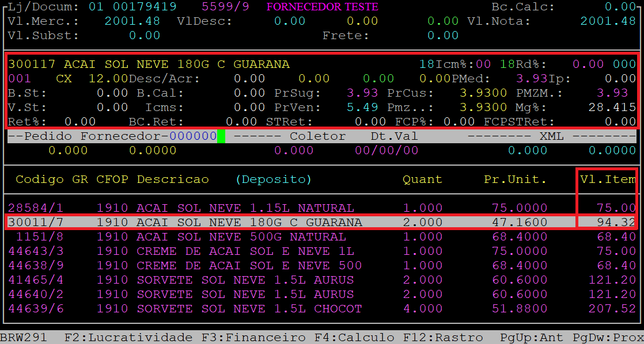Click the Quant column header

click(x=422, y=179)
